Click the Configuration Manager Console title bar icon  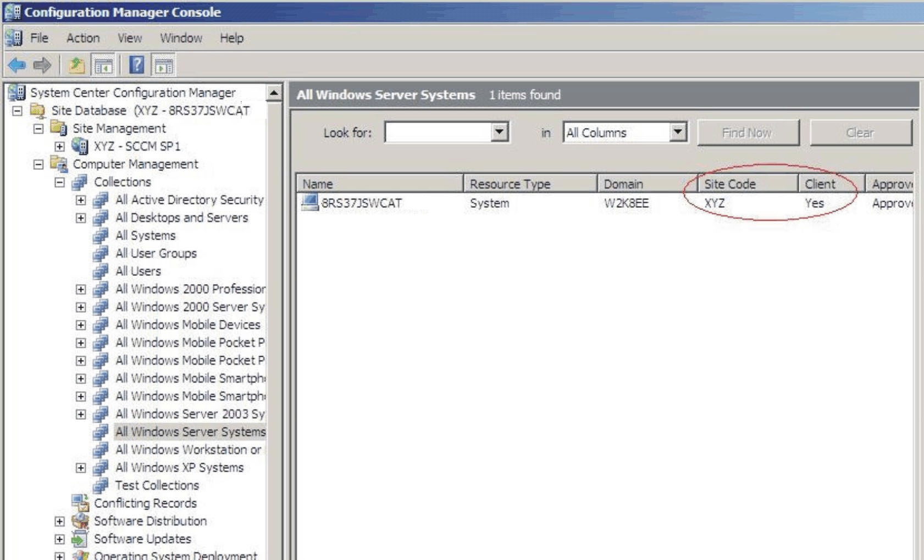[x=12, y=12]
